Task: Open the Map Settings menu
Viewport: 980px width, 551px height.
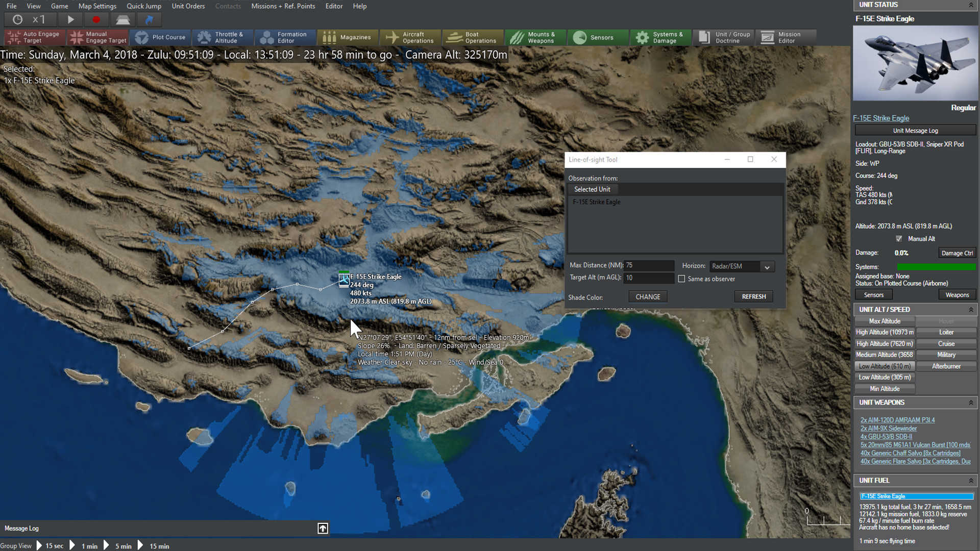Action: 97,6
